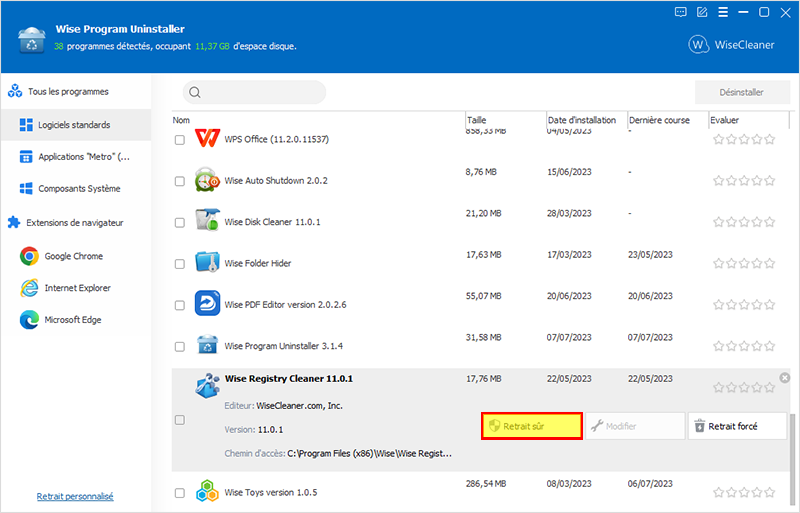Rate Wise Disk Cleaner with three stars
The image size is (800, 513).
[x=744, y=222]
